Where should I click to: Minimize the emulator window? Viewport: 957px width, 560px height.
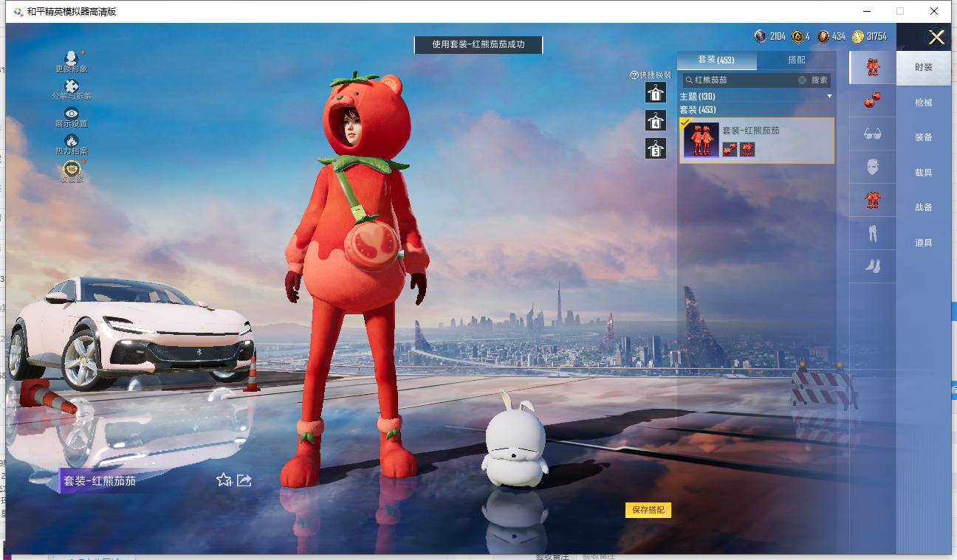click(x=866, y=11)
